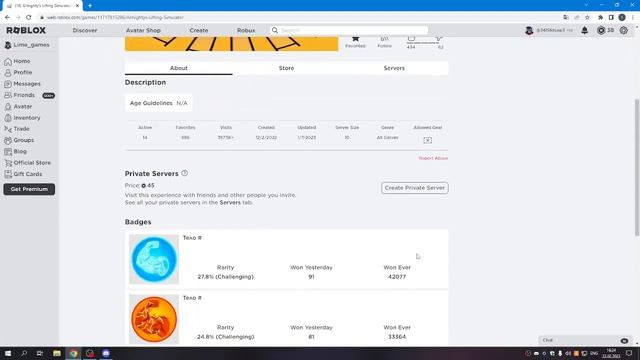Click the 27.8% (Challenging) rarity text
The width and height of the screenshot is (640, 360).
225,277
